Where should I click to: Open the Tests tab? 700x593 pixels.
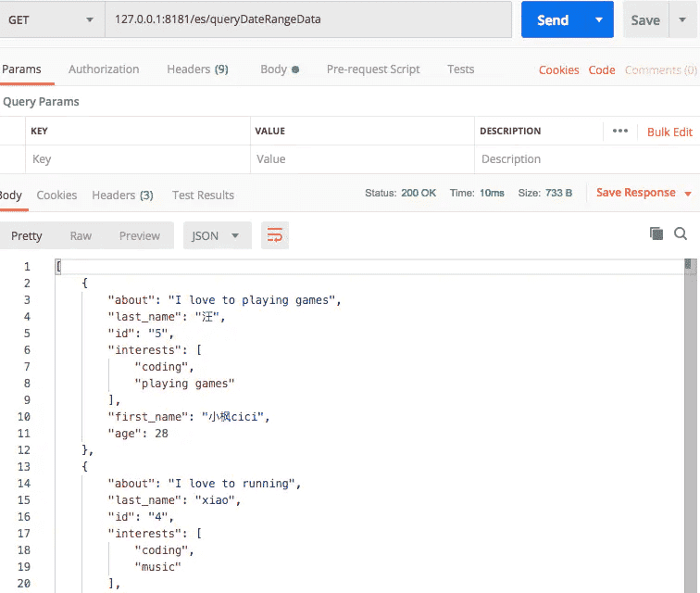[x=461, y=69]
